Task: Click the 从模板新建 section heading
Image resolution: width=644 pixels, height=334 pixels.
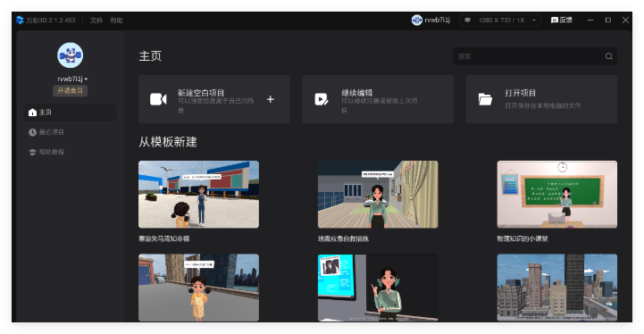Action: (x=168, y=142)
